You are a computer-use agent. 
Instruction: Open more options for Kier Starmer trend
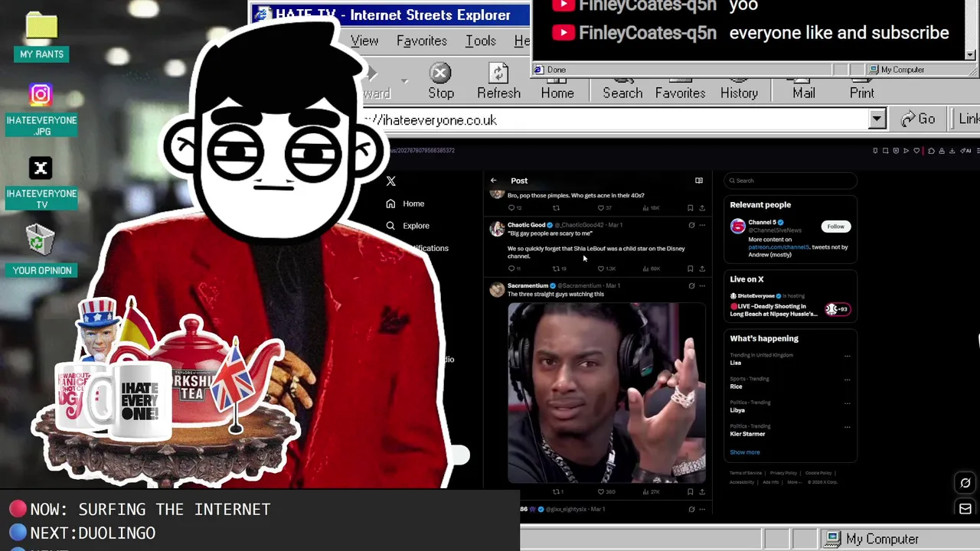tap(847, 427)
